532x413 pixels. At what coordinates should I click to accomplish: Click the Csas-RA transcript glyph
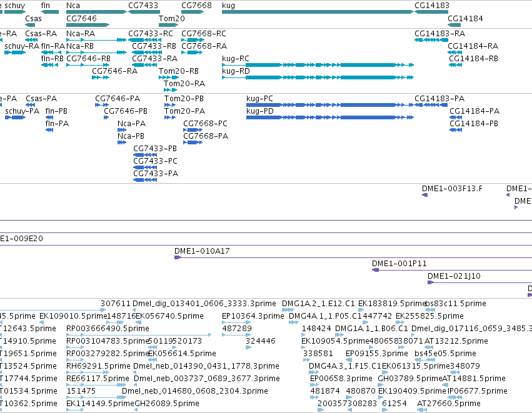click(x=31, y=40)
